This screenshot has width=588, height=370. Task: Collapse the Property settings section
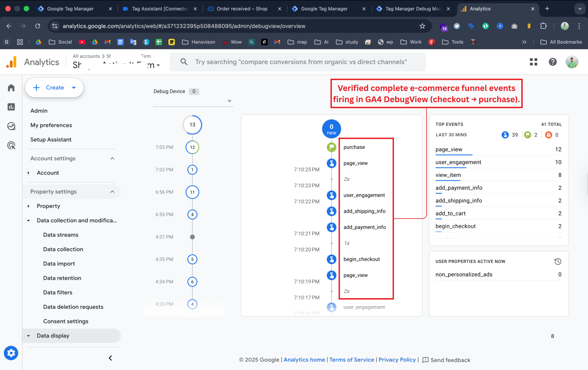coord(112,192)
